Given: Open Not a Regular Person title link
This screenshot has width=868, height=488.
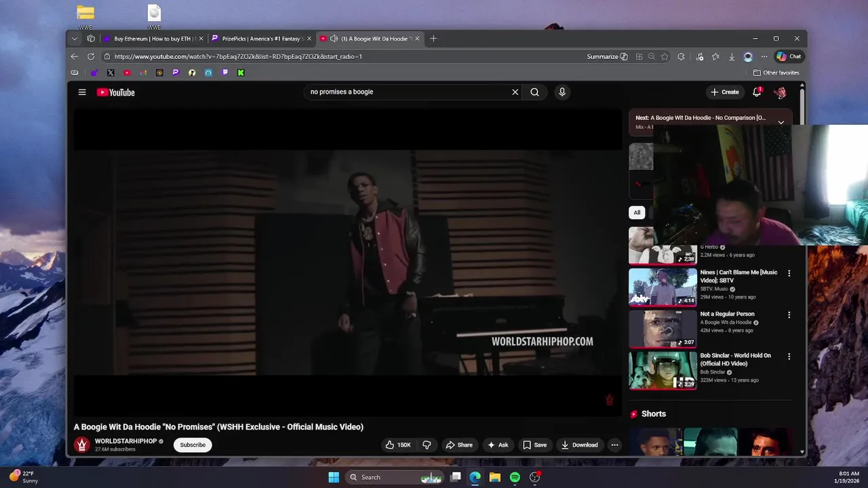Looking at the screenshot, I should pyautogui.click(x=727, y=314).
